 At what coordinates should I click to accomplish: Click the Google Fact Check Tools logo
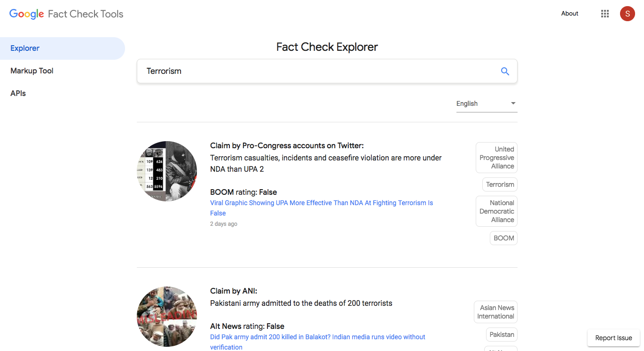(x=66, y=14)
